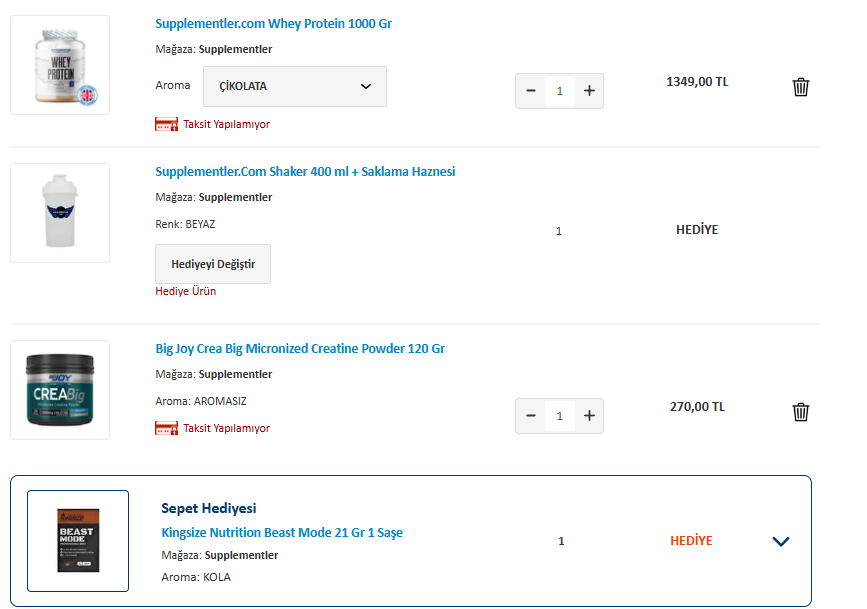Increase Whey Protein quantity with plus
This screenshot has height=609, width=867.
point(589,91)
